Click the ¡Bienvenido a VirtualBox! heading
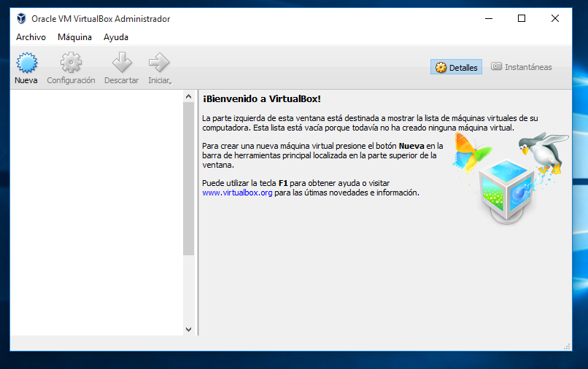 click(x=262, y=99)
